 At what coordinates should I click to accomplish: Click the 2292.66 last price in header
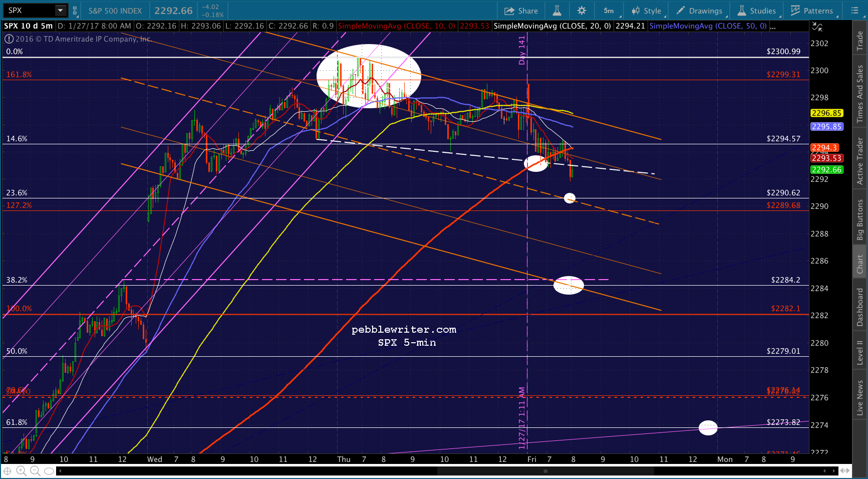173,11
